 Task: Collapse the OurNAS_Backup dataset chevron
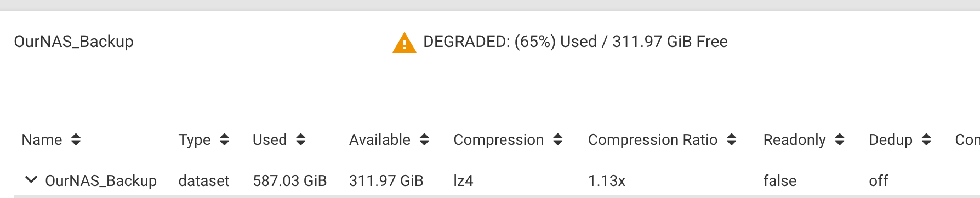coord(31,179)
